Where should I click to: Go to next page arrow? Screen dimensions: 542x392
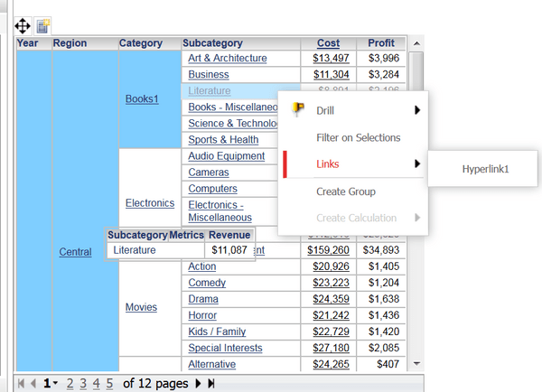point(198,383)
